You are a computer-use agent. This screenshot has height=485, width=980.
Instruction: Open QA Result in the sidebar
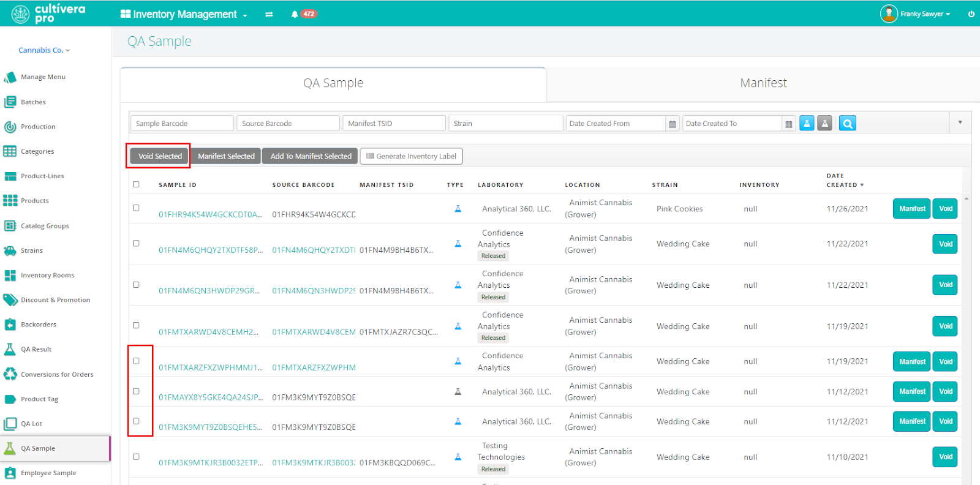click(36, 350)
